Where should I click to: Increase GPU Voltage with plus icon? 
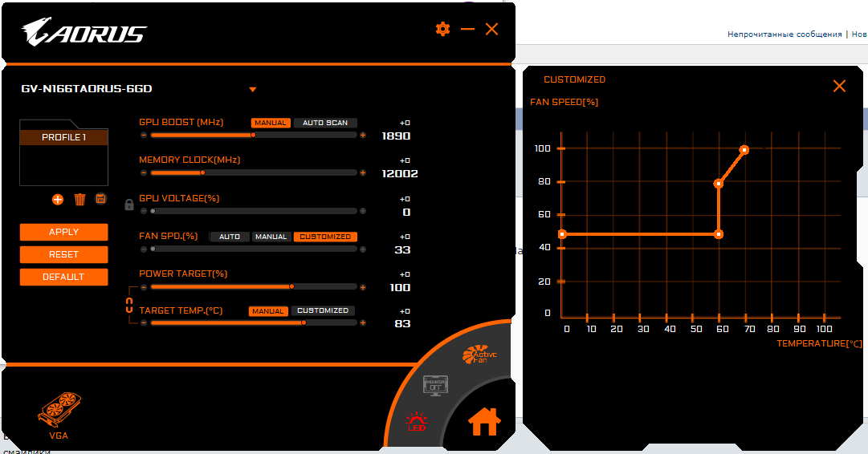(x=363, y=211)
